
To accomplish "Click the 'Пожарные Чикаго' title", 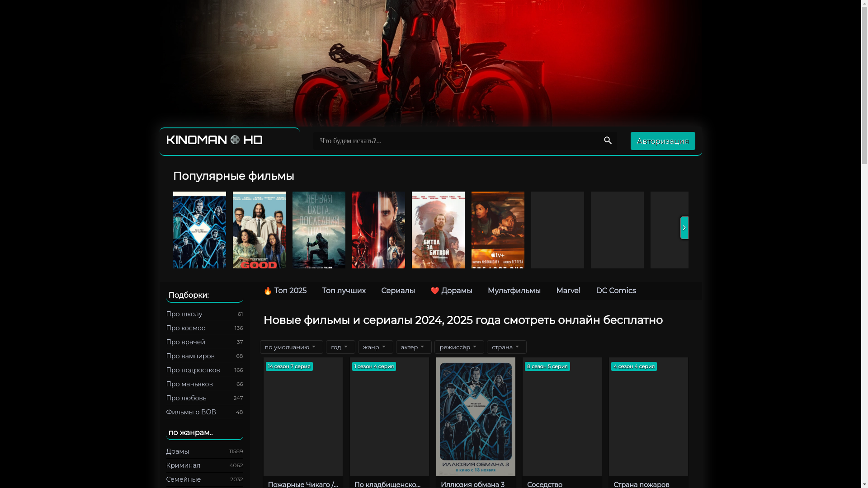I will [x=303, y=484].
